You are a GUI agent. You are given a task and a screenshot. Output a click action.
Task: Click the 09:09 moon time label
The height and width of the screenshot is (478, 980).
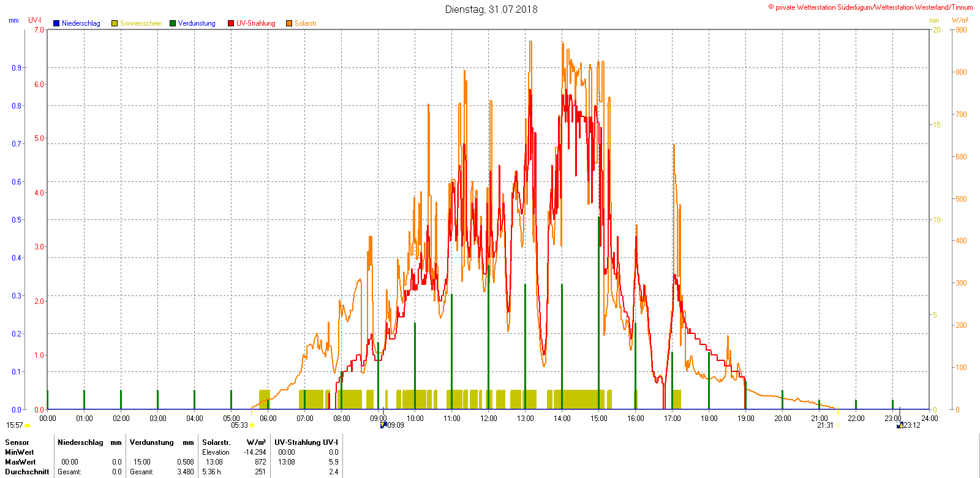coord(396,425)
